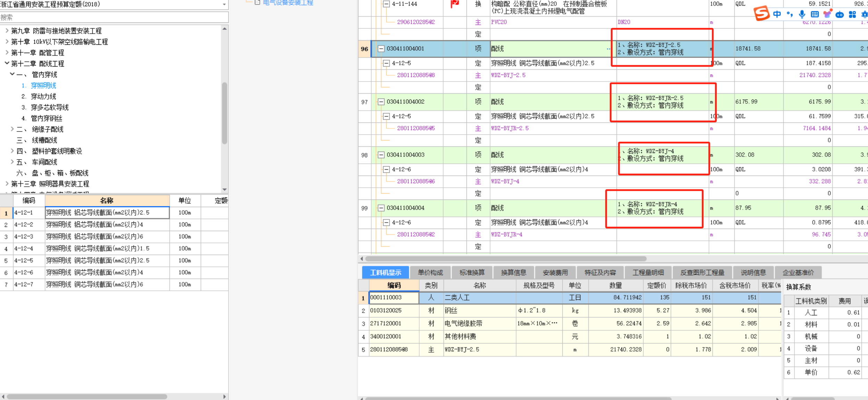Collapse quota 4-11-144 minus box
Viewport: 868px width, 400px height.
tap(386, 4)
